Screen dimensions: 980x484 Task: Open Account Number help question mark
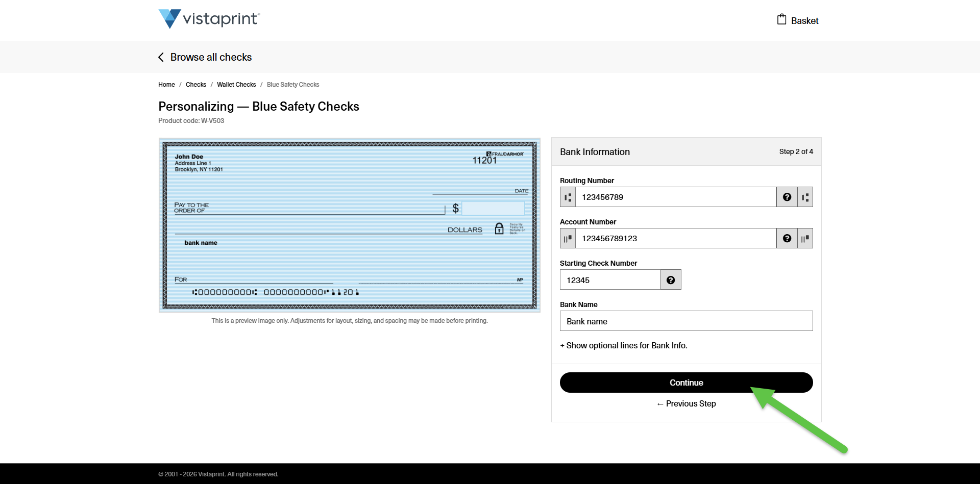787,238
